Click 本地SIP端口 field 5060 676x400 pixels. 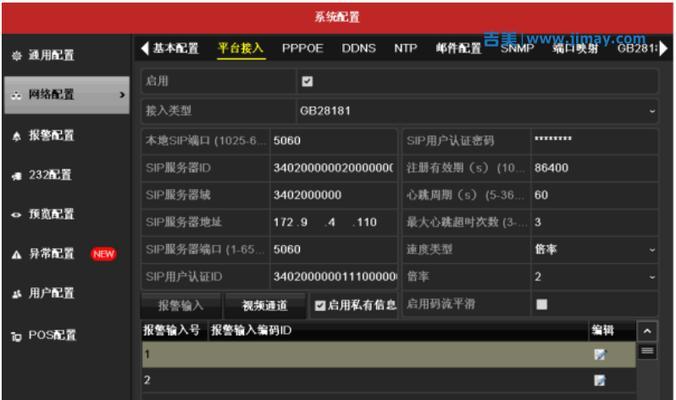tap(333, 141)
